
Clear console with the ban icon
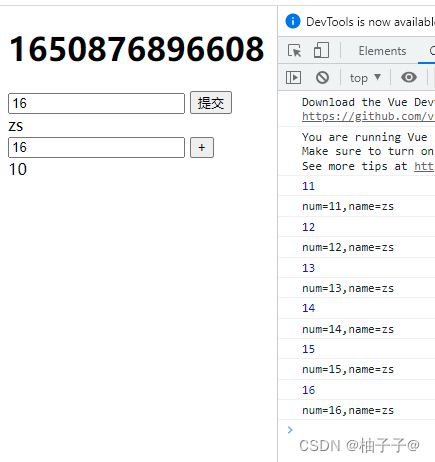click(322, 78)
